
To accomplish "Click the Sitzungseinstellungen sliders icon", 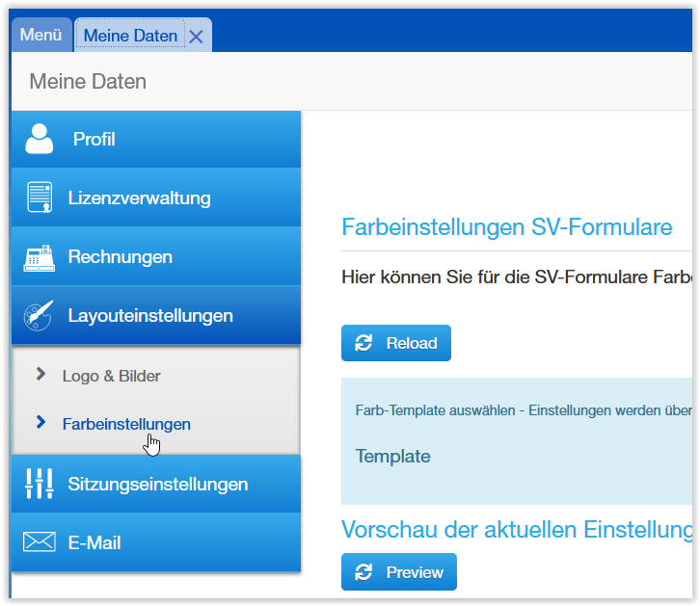I will pyautogui.click(x=40, y=484).
